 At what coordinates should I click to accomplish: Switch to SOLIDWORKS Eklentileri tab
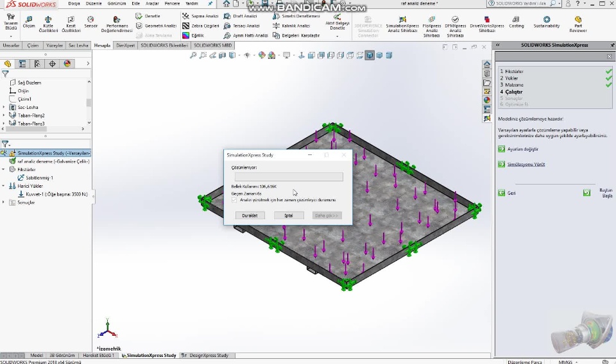pos(164,45)
